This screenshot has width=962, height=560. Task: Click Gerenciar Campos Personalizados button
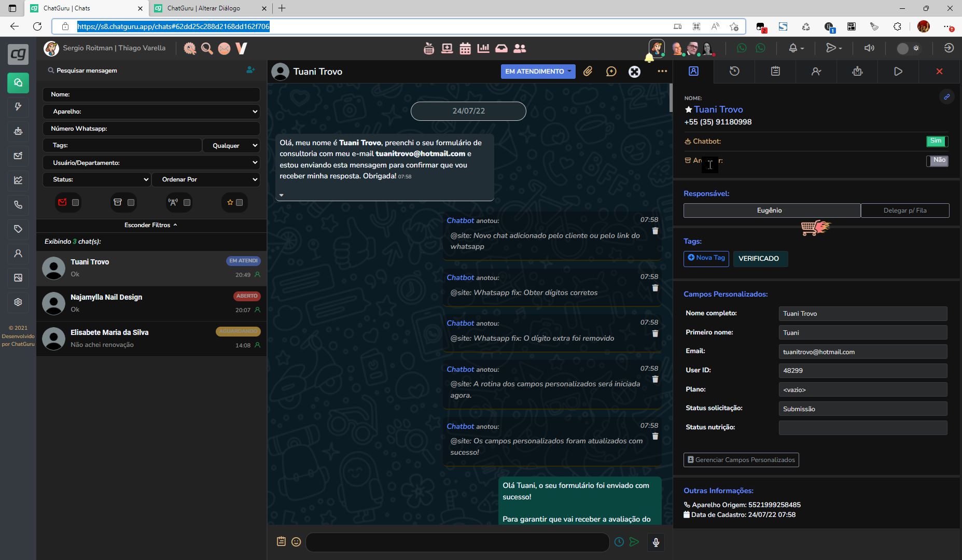(741, 460)
